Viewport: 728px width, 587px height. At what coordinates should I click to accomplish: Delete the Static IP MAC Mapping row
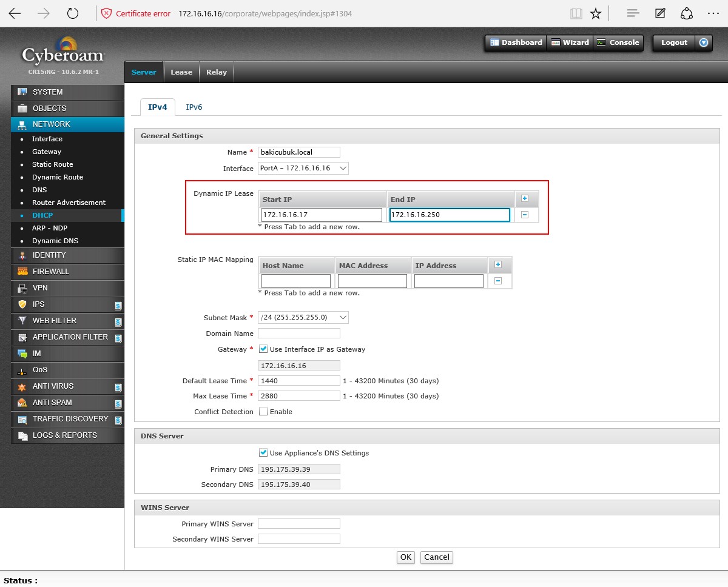(498, 281)
